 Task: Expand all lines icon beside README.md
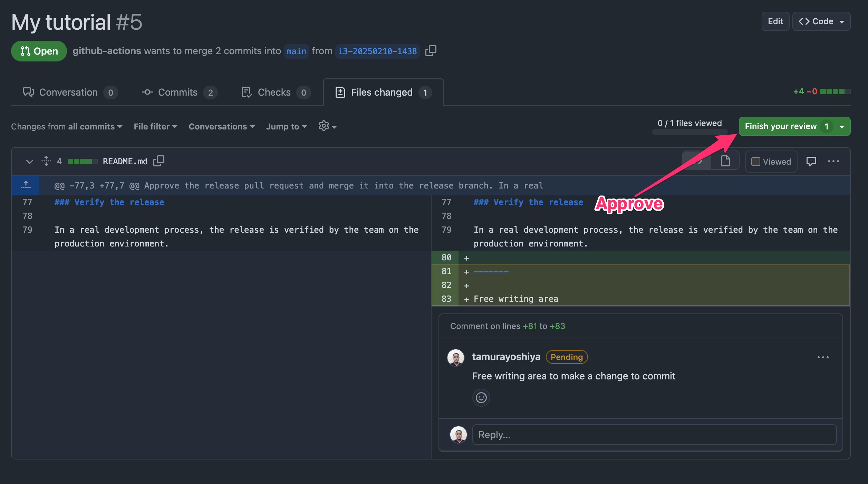46,161
